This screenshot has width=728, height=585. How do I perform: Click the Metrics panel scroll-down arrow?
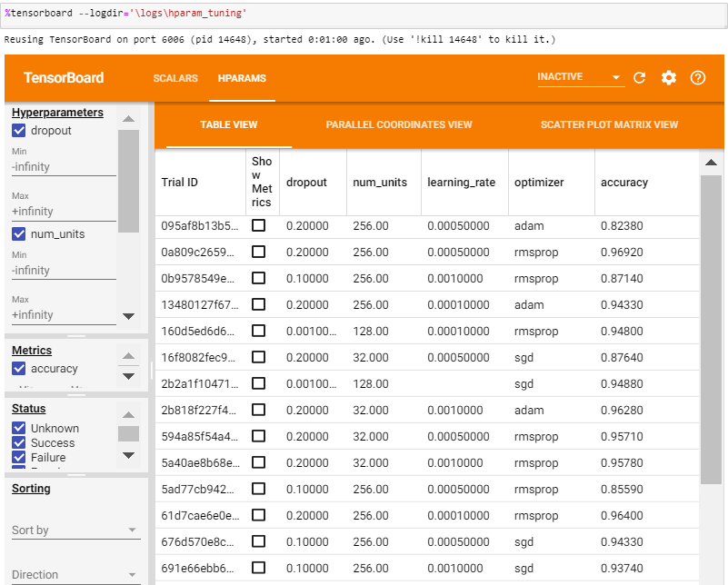[x=129, y=376]
